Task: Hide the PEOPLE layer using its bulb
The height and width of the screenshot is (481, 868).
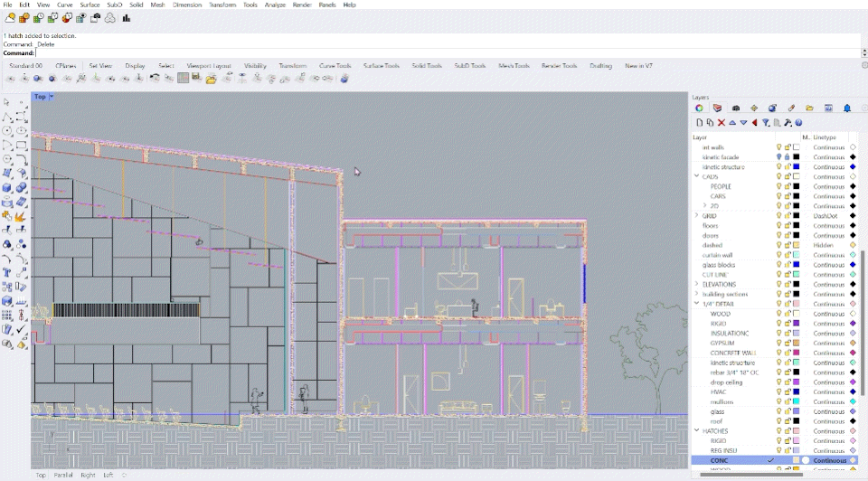Action: pos(778,186)
